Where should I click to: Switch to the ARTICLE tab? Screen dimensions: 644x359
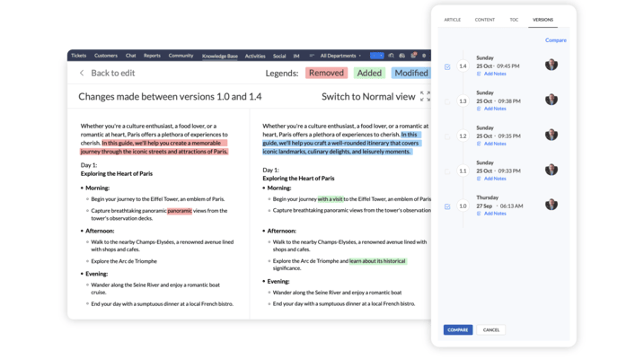tap(452, 20)
